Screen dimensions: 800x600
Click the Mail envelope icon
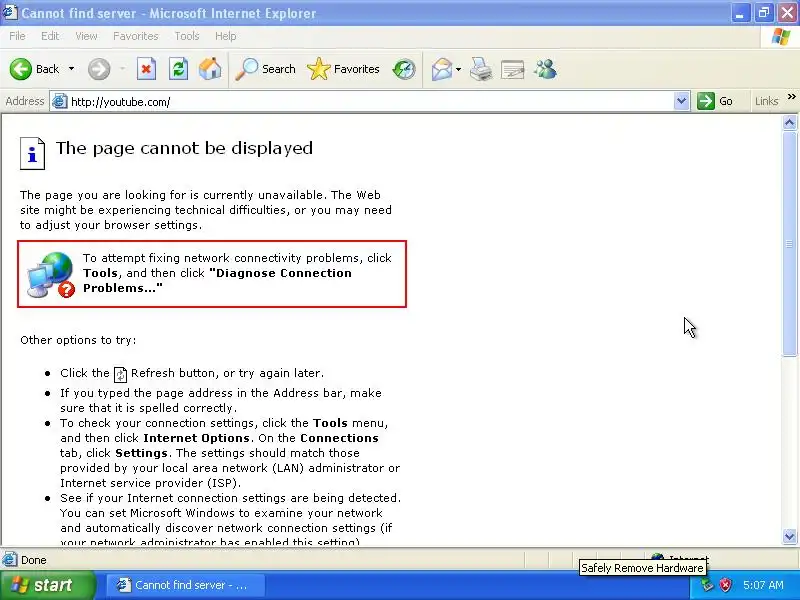[442, 69]
